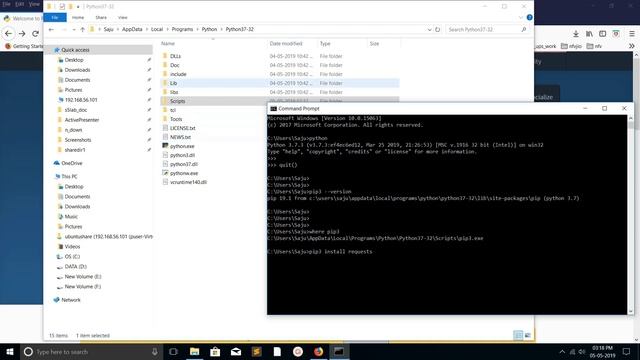Click the taskbar search box
Viewport: 640px width, 360px height.
(91, 351)
